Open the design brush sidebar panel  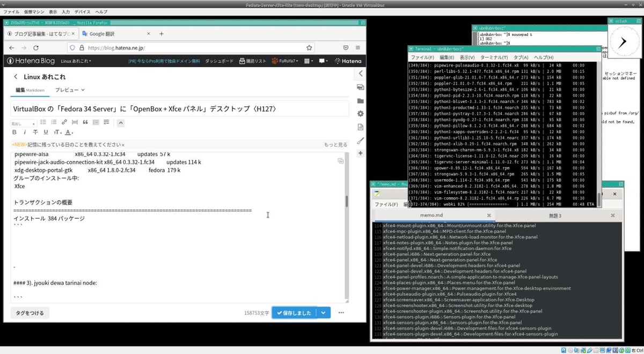(360, 140)
